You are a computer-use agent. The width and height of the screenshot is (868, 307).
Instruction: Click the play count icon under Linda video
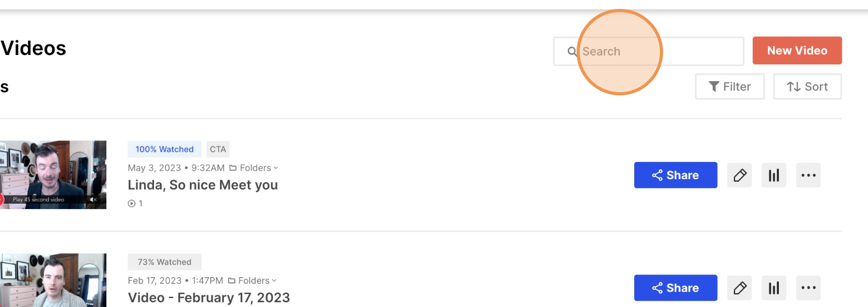tap(132, 203)
